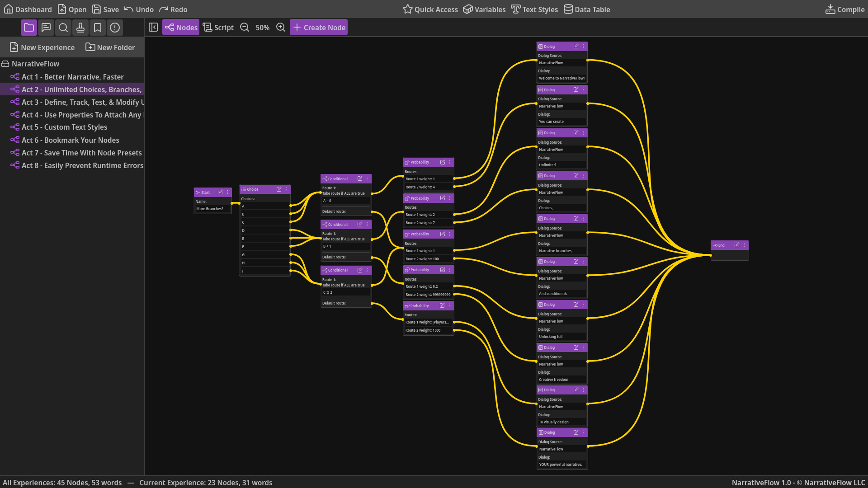
Task: Open the kebab menu on the Choice node
Action: click(x=285, y=189)
